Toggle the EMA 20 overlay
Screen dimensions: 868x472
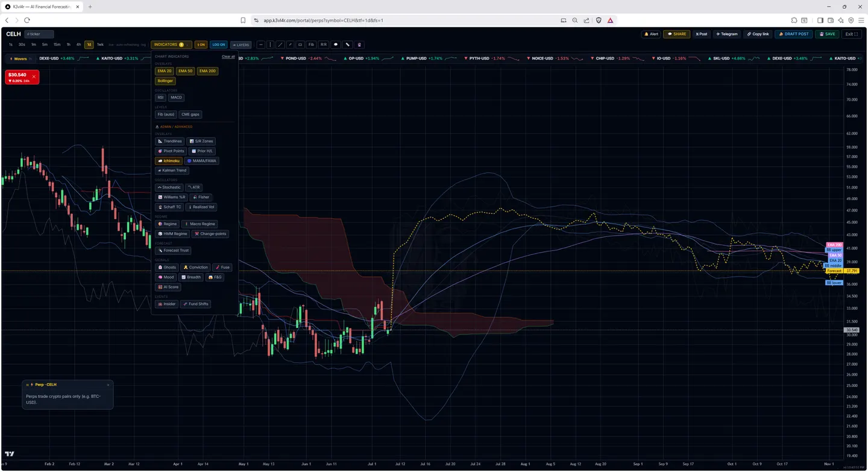pyautogui.click(x=165, y=71)
